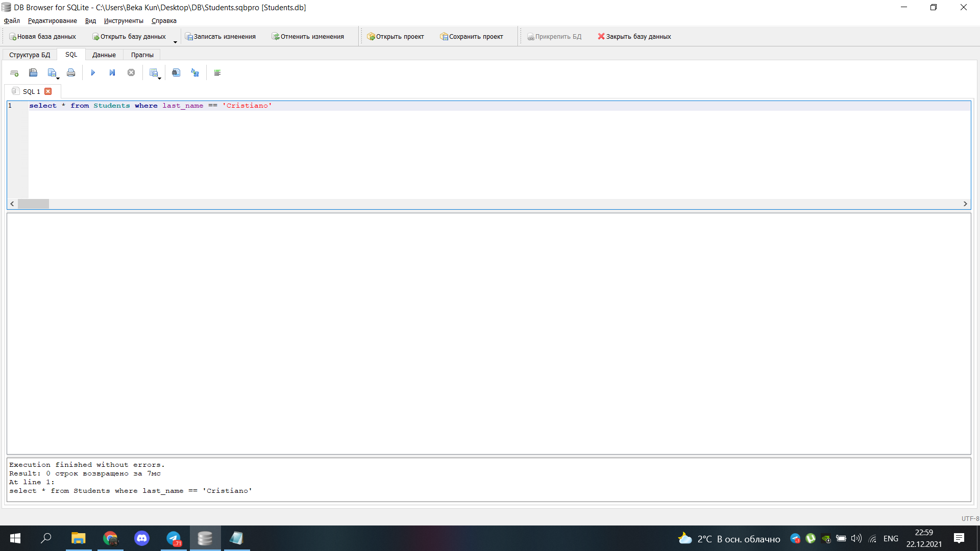The height and width of the screenshot is (551, 980).
Task: Switch to the Структура БД tab
Action: [x=30, y=55]
